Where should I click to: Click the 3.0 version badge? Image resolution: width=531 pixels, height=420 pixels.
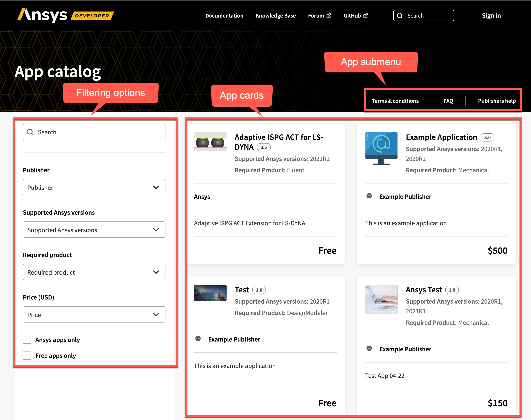pos(487,137)
